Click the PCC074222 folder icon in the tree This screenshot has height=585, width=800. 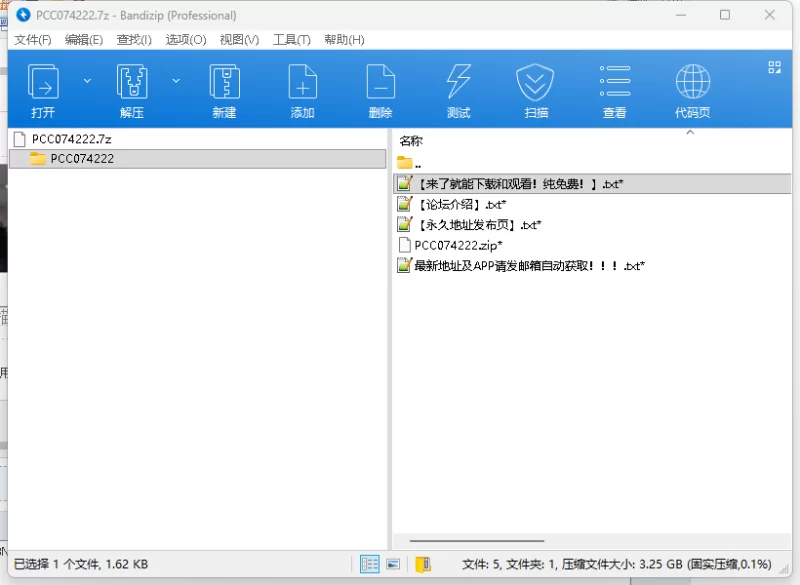(38, 159)
